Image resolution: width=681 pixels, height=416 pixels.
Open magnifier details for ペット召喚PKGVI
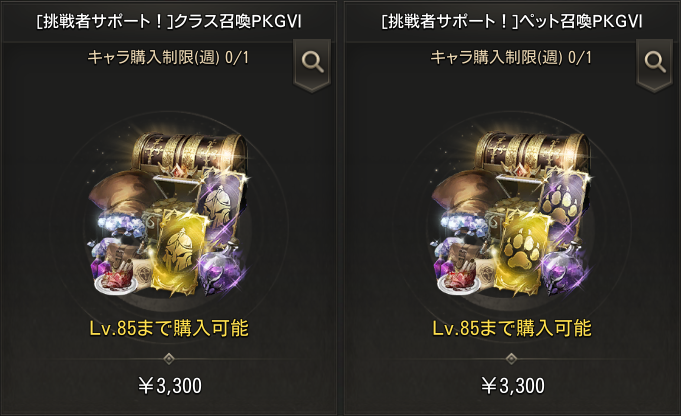[x=655, y=64]
